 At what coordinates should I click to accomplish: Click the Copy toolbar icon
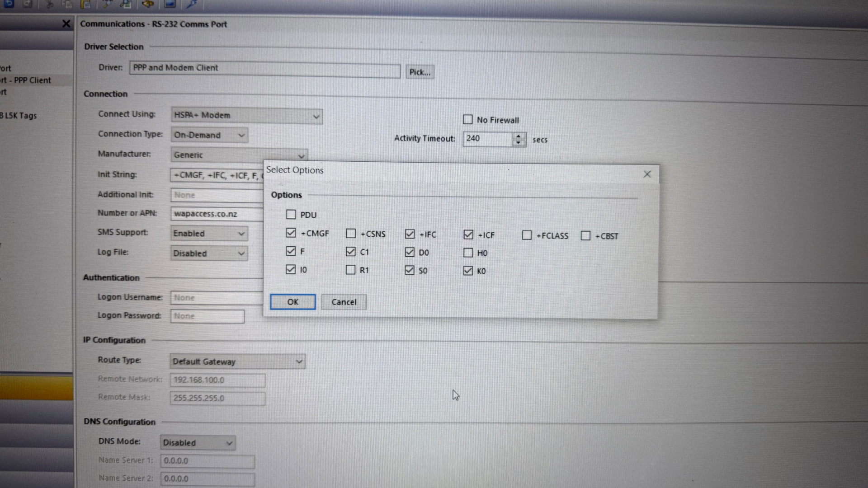(x=67, y=5)
